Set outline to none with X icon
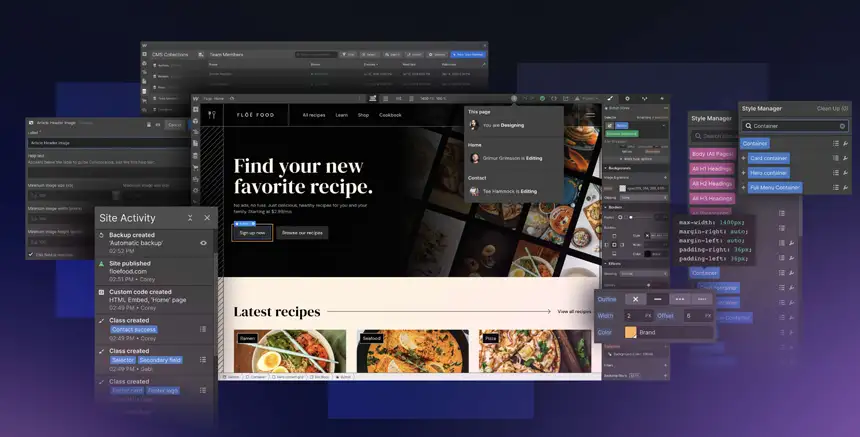The width and height of the screenshot is (860, 437). coord(635,299)
